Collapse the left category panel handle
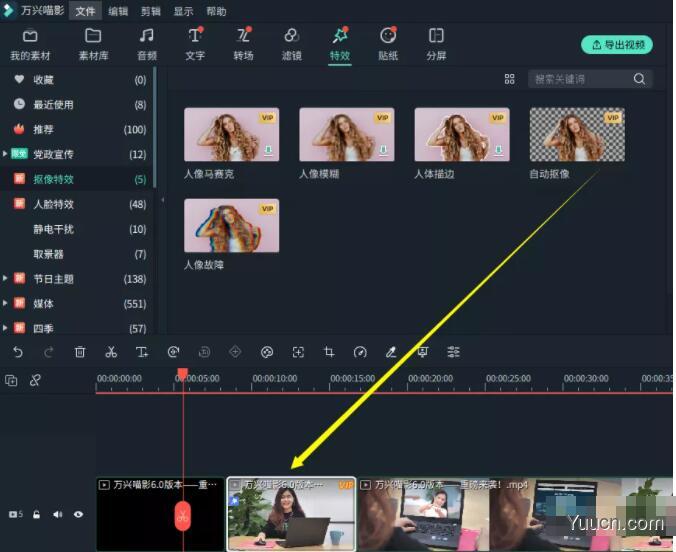This screenshot has width=676, height=552. click(163, 200)
